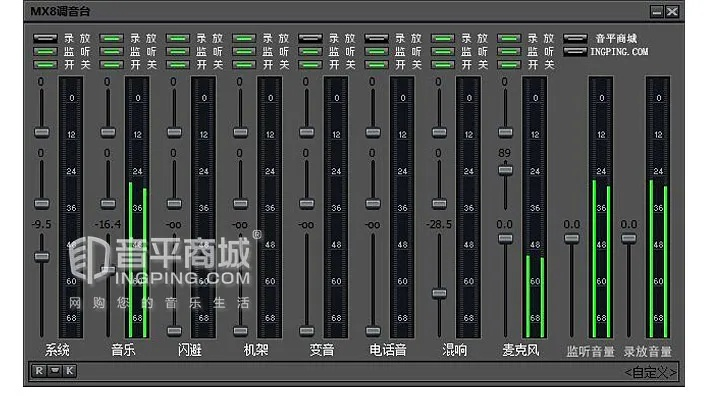The image size is (710, 398).
Task: Click the 闪避 main fader handle at bottom
Action: click(x=174, y=331)
